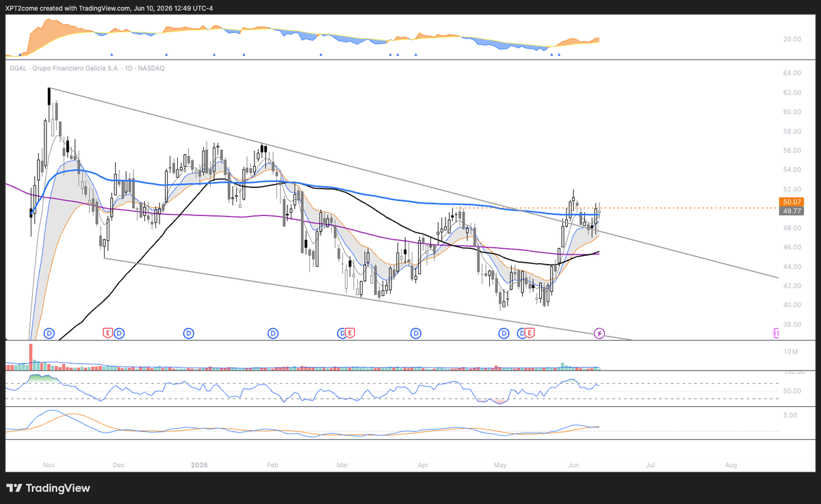Click the 38.00 price axis label
Image resolution: width=821 pixels, height=504 pixels.
coord(792,324)
